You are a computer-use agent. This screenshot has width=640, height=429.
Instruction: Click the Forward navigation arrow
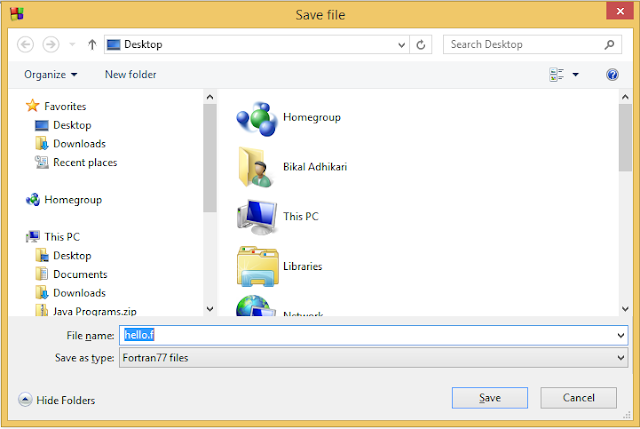(51, 44)
